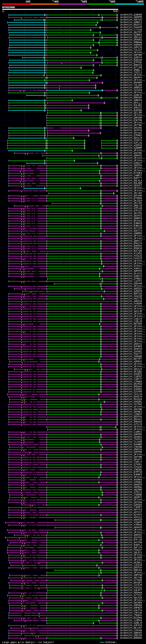Select the UniRef100_A8UA44 label

click(131, 593)
